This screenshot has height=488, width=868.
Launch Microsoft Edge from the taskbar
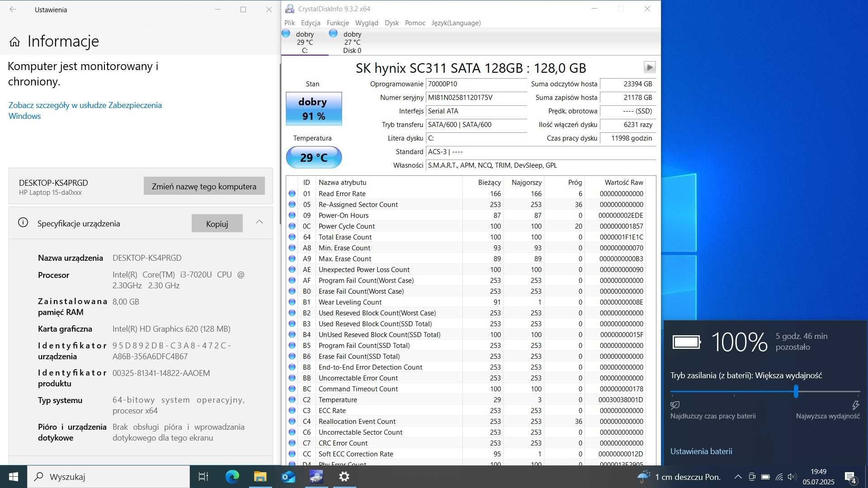tap(232, 477)
